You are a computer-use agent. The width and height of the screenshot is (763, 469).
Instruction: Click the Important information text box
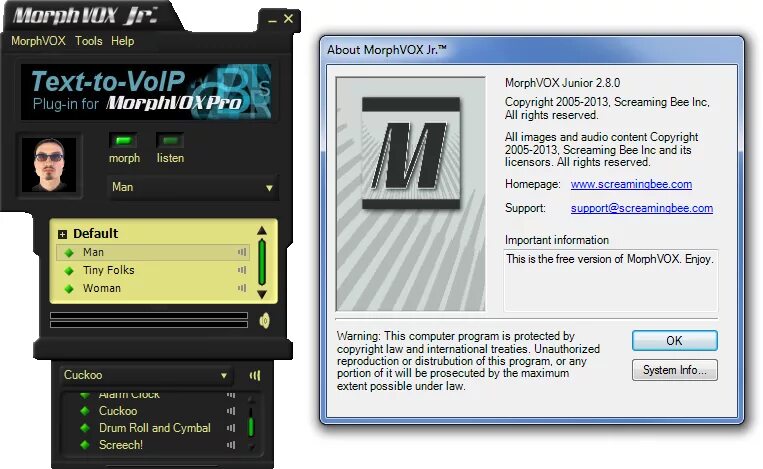point(611,280)
